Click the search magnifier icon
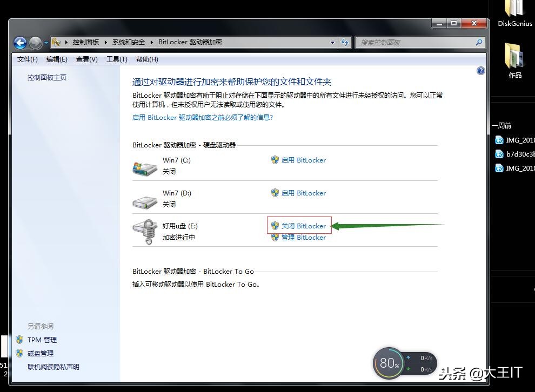This screenshot has width=535, height=392. [x=478, y=42]
